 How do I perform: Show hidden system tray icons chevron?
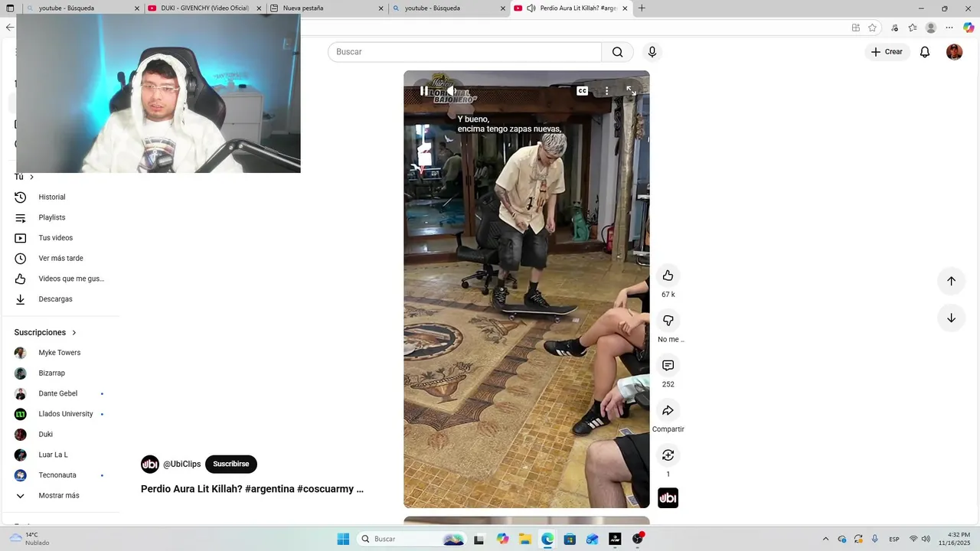825,539
